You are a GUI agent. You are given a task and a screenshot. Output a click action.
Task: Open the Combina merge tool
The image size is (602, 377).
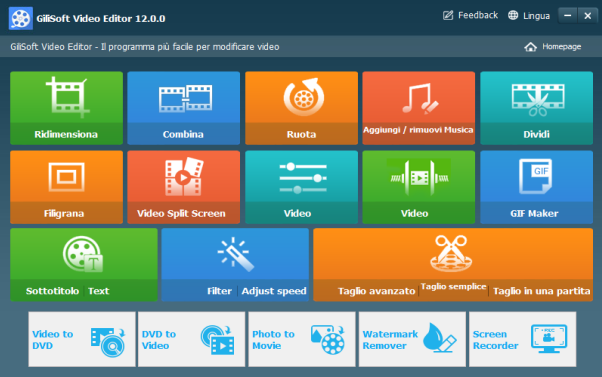coord(184,108)
